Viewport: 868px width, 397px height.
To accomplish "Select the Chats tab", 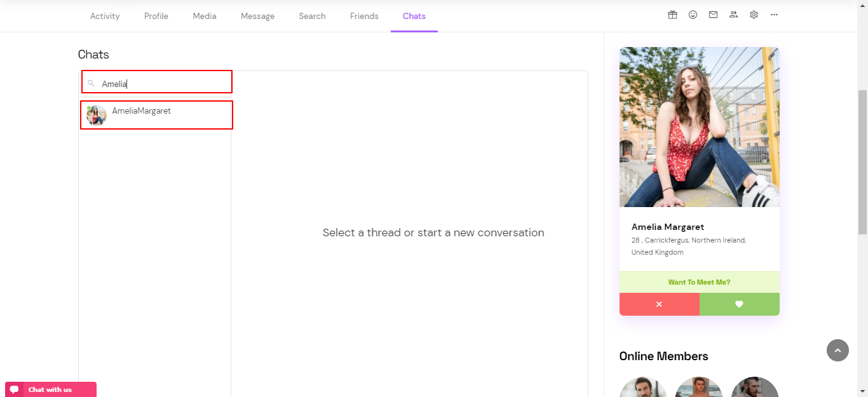I will 414,16.
